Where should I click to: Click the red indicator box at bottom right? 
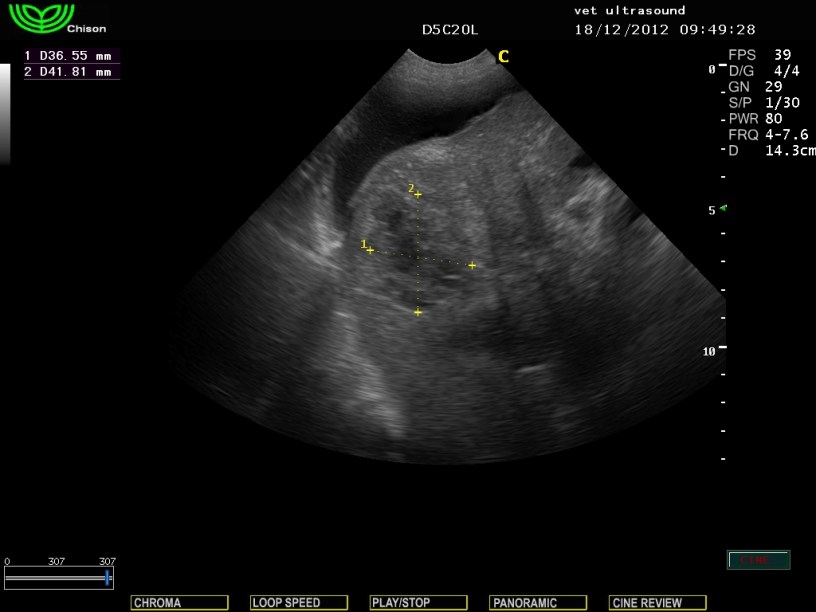(758, 560)
